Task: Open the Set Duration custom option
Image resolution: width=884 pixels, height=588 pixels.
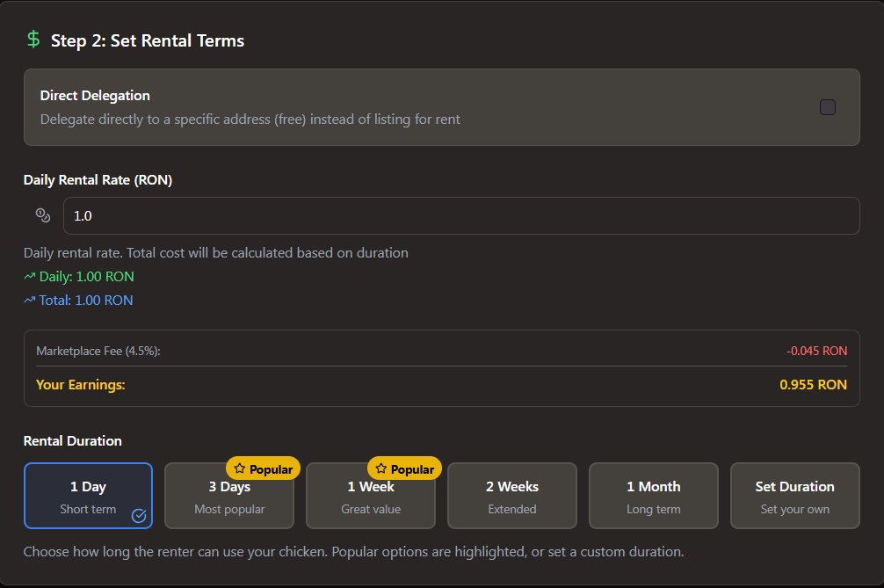Action: point(795,496)
